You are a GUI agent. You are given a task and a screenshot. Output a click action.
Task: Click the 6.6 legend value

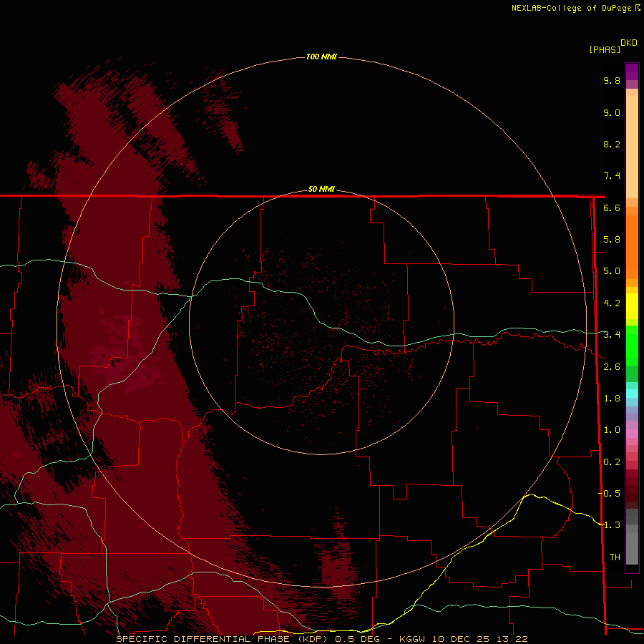click(612, 208)
